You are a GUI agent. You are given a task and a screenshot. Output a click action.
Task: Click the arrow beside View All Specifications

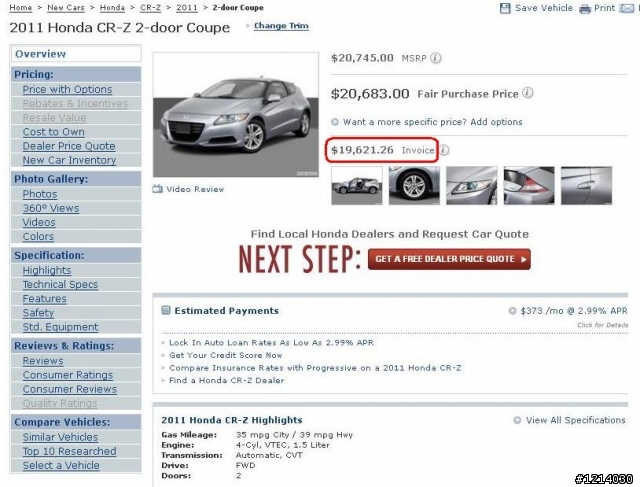tap(517, 420)
